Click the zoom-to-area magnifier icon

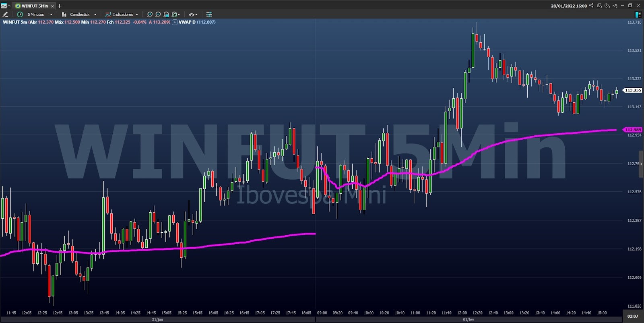tap(166, 14)
